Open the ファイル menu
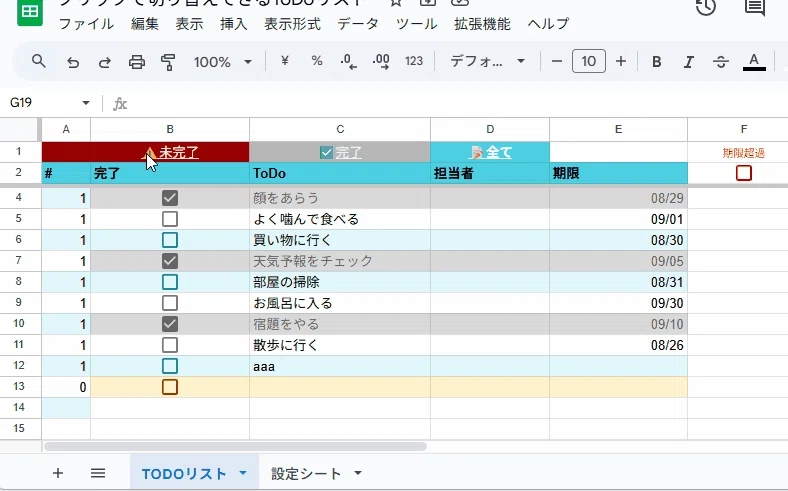The image size is (788, 491). (86, 24)
